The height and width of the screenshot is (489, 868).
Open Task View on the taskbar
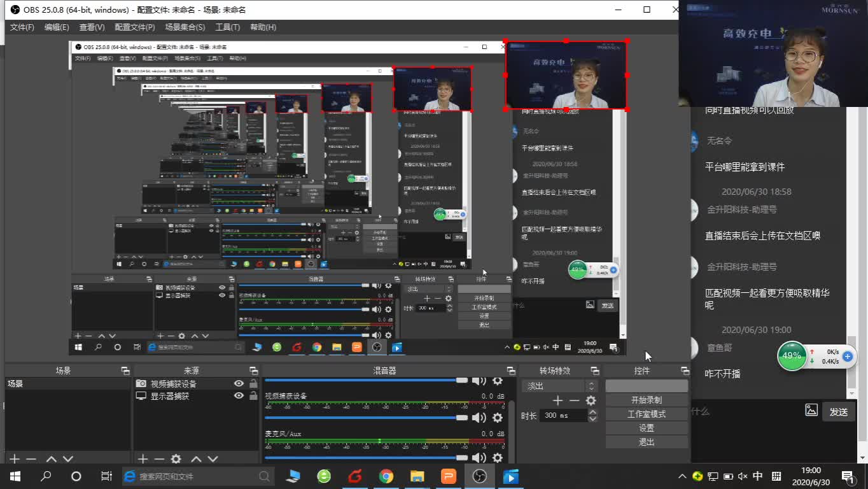coord(106,476)
